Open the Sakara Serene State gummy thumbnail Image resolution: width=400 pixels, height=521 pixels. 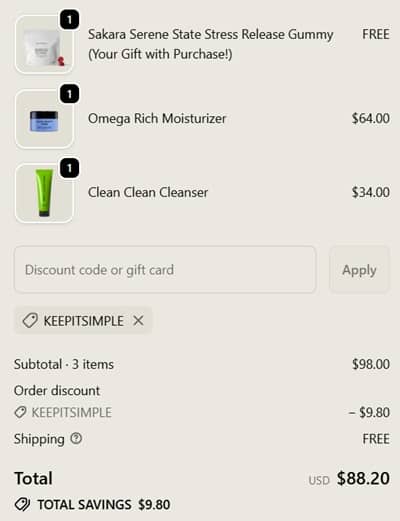44,44
